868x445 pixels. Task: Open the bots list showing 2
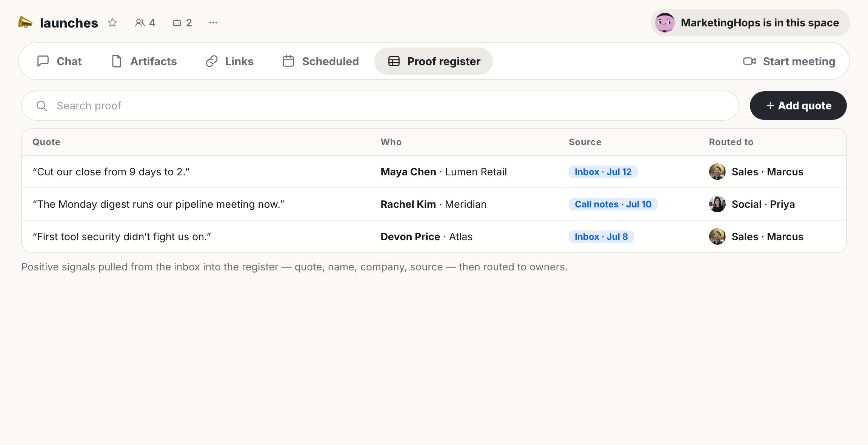click(x=182, y=23)
